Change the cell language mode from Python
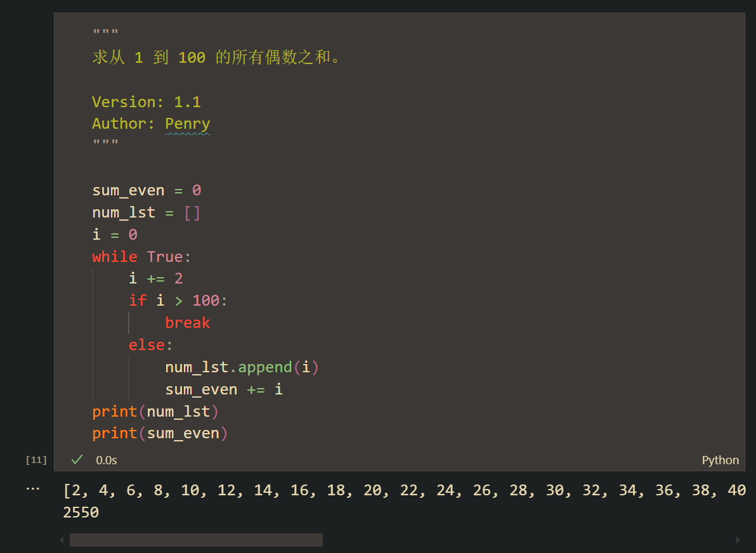Viewport: 756px width, 553px height. (x=720, y=460)
